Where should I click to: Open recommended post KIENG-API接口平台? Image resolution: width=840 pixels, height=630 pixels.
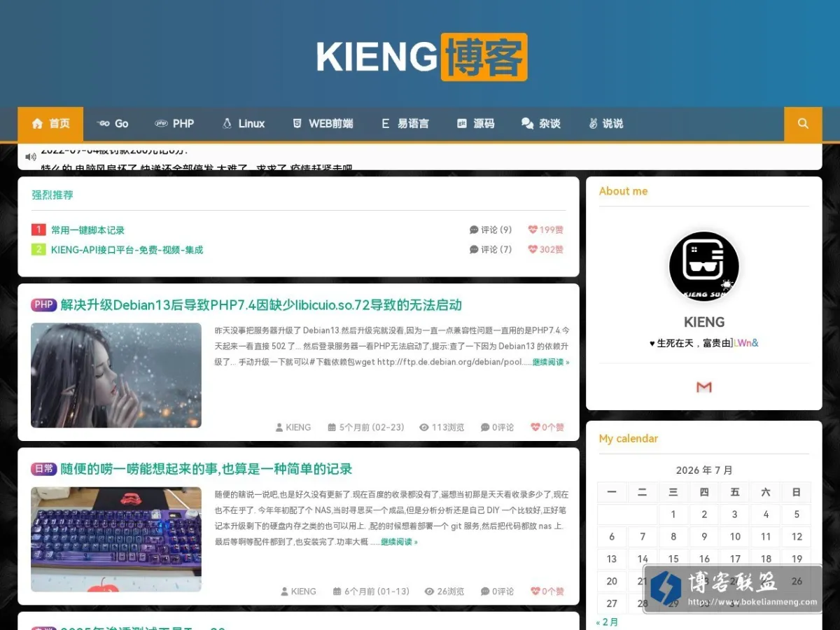click(127, 250)
